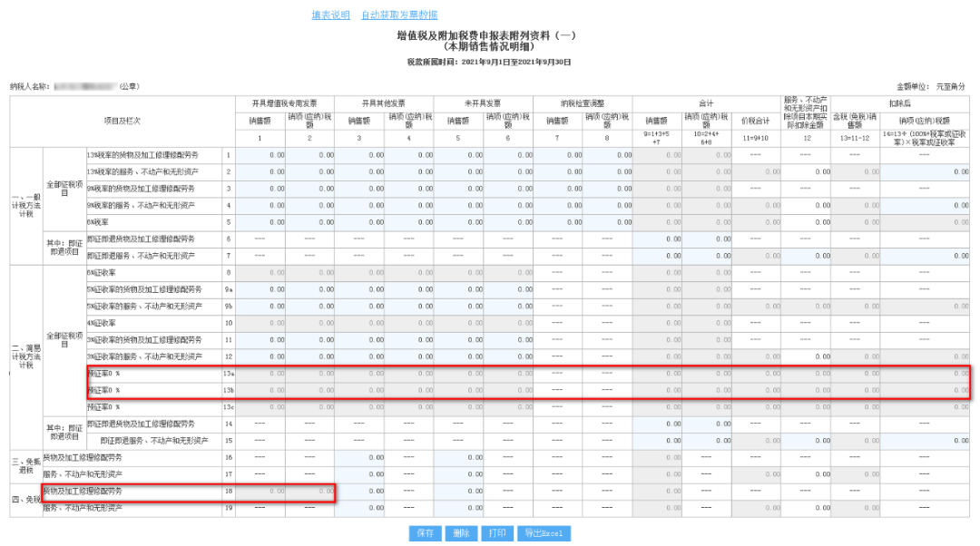Screen dimensions: 980x546
Task: Select row 3 other invoice tax field (column 4)
Action: coord(409,189)
